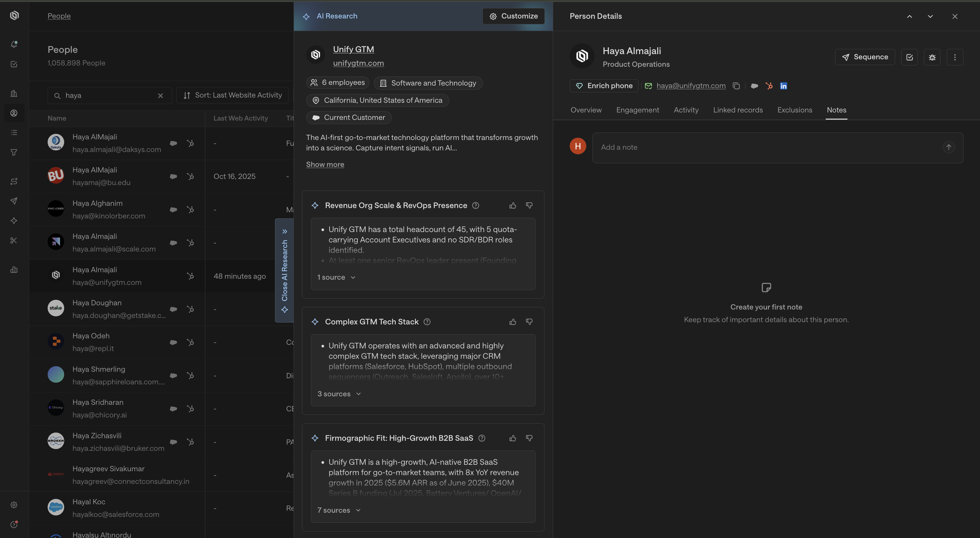This screenshot has height=538, width=980.
Task: Focus the Add a note field
Action: (x=777, y=148)
